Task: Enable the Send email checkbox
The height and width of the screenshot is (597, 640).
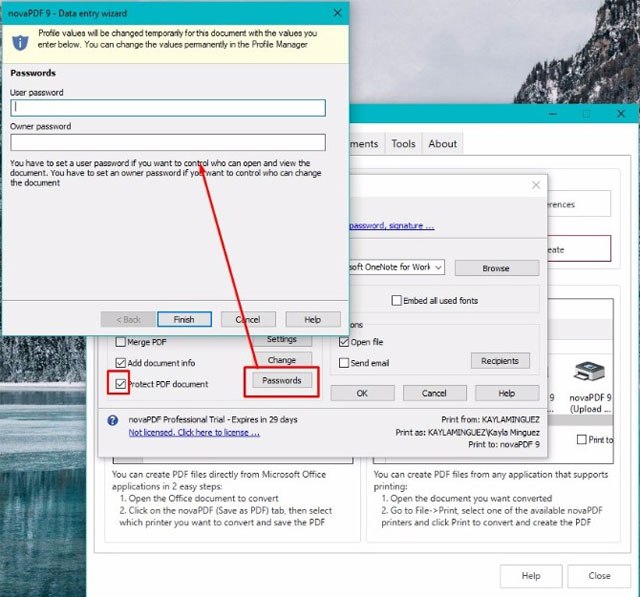Action: point(344,363)
